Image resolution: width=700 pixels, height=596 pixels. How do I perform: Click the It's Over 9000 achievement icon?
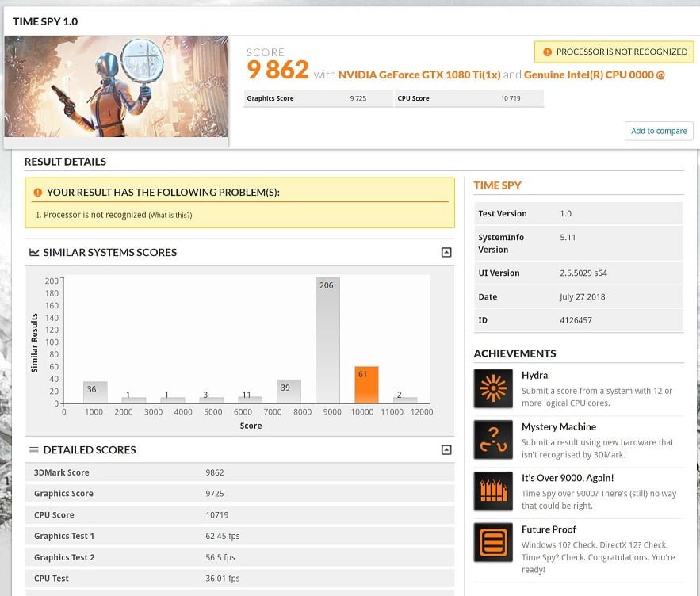pyautogui.click(x=493, y=491)
